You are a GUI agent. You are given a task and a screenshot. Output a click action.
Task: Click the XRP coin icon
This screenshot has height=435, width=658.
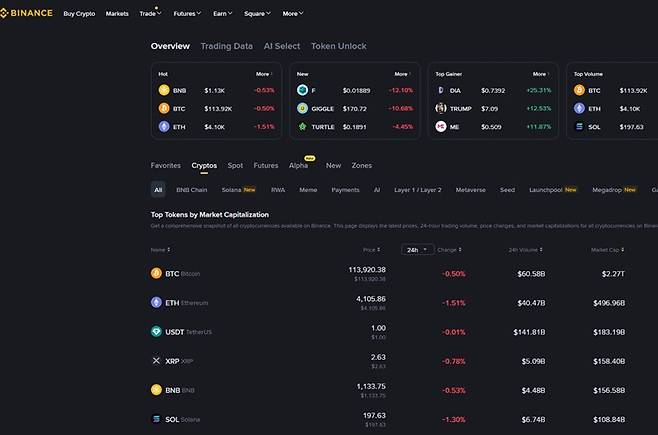[x=156, y=360]
